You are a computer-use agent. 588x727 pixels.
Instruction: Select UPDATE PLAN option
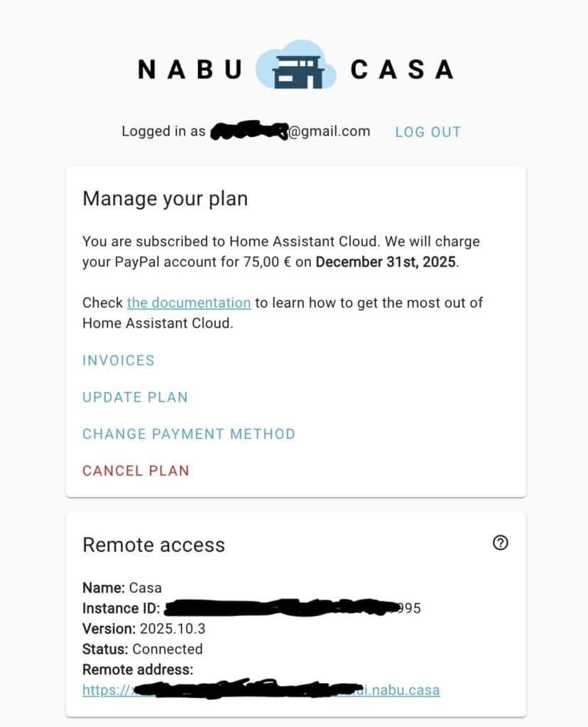tap(135, 397)
